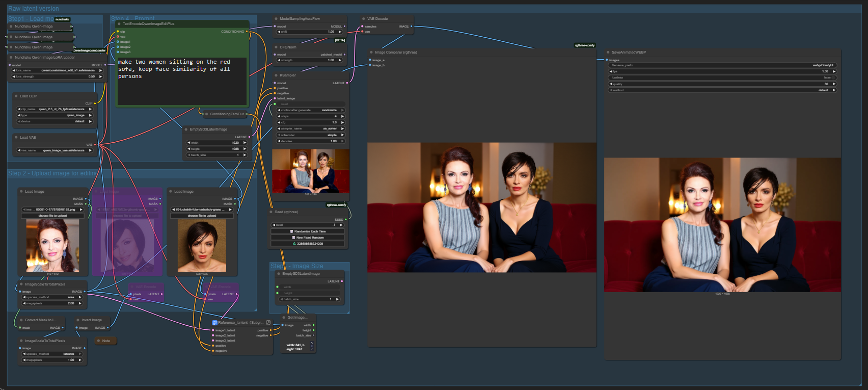Collapse the KSampler node via its title dot

click(276, 75)
